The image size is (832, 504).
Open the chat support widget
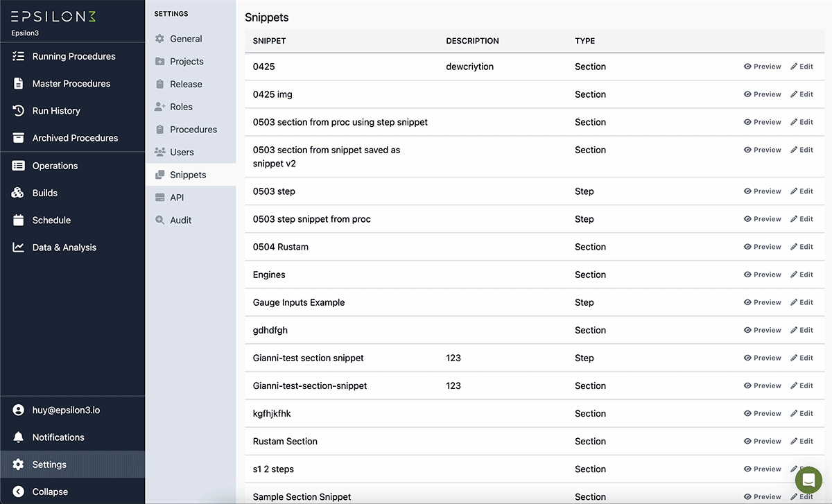coord(808,480)
